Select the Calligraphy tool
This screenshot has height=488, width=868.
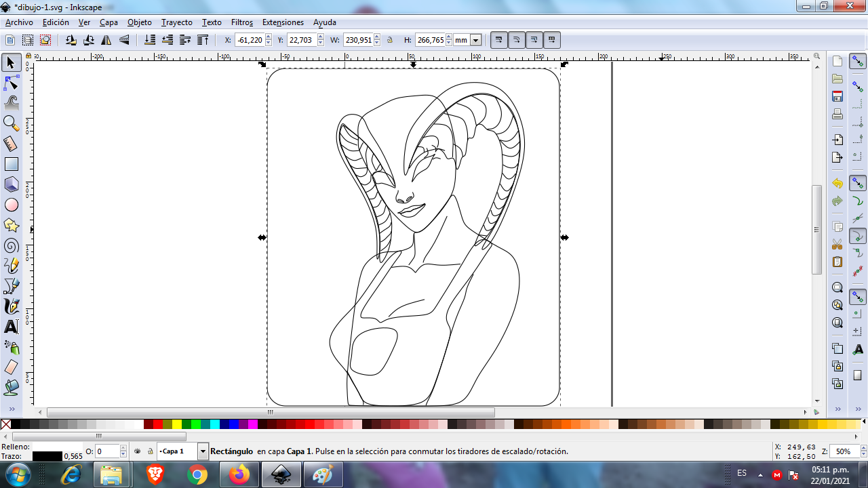coord(11,306)
